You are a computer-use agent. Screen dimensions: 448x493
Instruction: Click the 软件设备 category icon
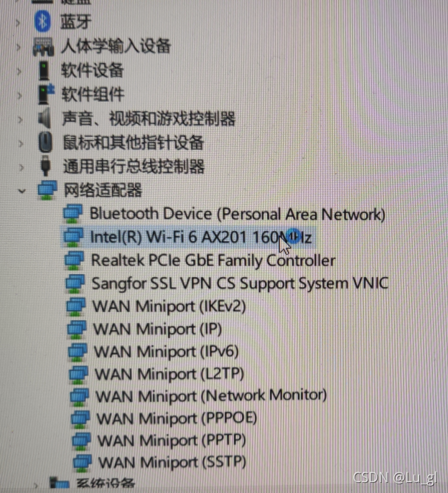[44, 70]
